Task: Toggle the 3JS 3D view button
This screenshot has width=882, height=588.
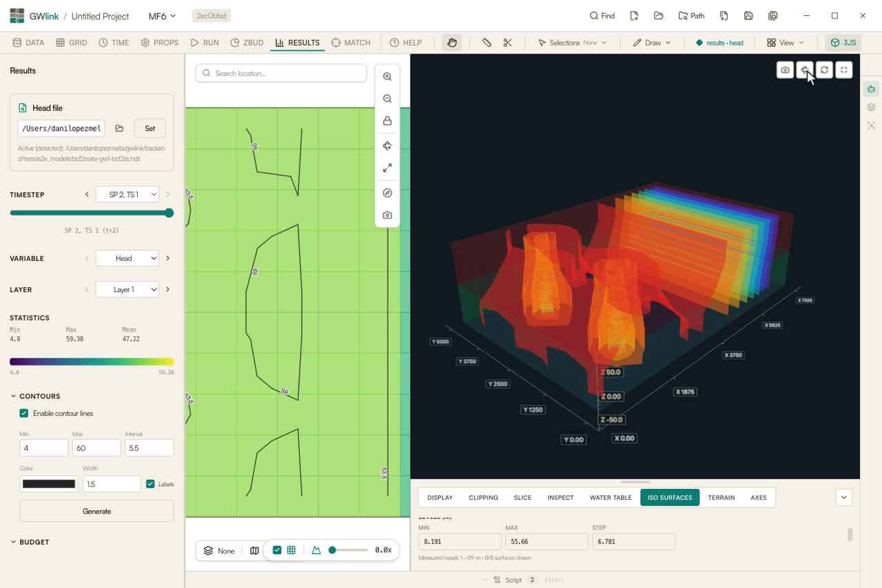Action: pos(843,43)
